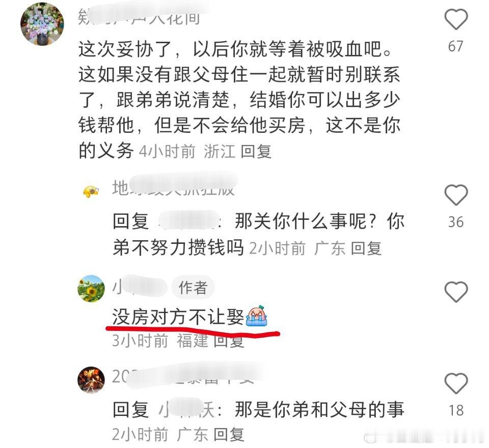This screenshot has height=448, width=489.
Task: Tap the crying emoji in author's reply
Action: click(257, 316)
